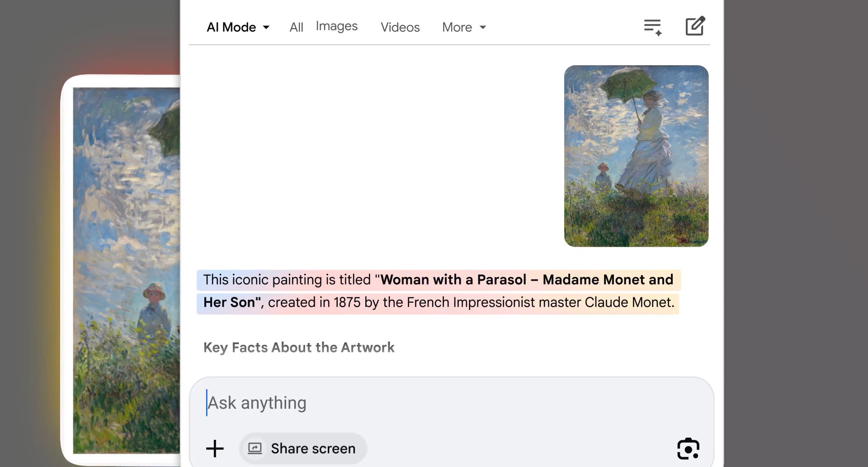Click the large painting on the left tablet

[127, 271]
